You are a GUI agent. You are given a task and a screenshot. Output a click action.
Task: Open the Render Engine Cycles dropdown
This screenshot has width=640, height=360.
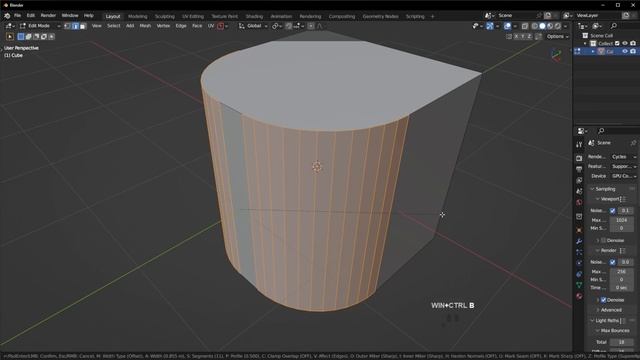pyautogui.click(x=624, y=157)
